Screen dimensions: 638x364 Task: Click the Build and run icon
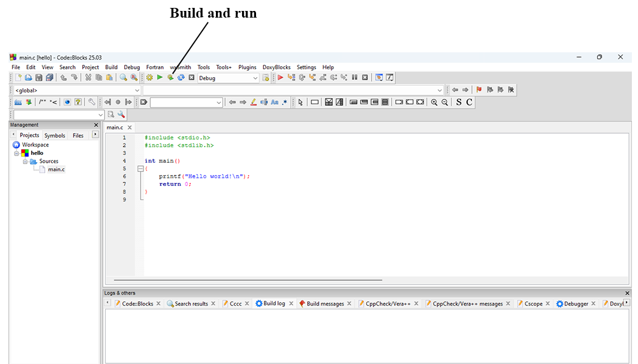170,78
